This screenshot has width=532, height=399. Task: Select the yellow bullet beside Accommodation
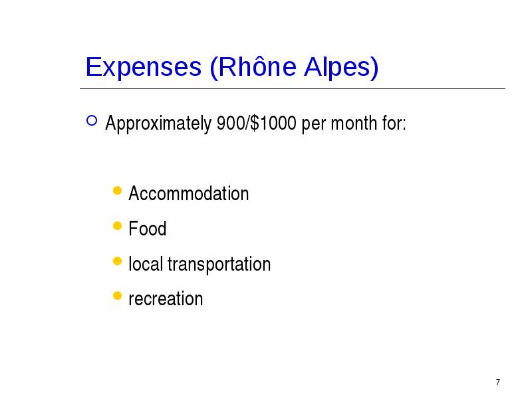click(x=117, y=191)
